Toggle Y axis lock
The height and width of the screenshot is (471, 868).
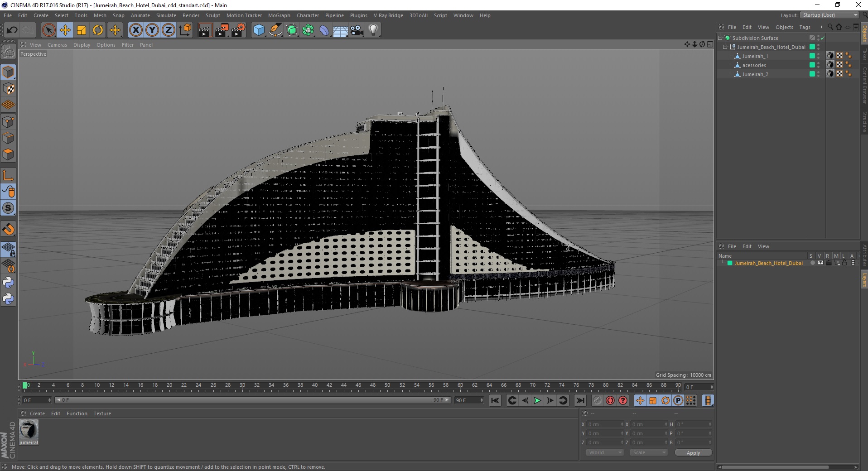coord(152,30)
